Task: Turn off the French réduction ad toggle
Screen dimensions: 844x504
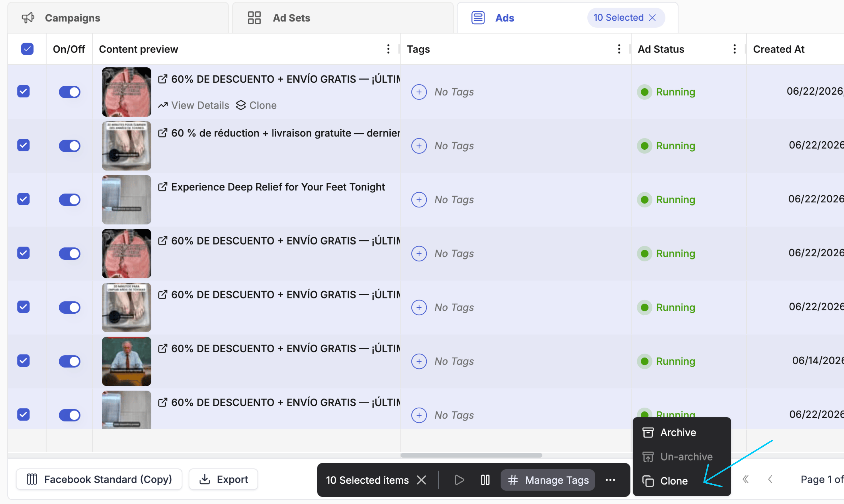Action: point(69,146)
